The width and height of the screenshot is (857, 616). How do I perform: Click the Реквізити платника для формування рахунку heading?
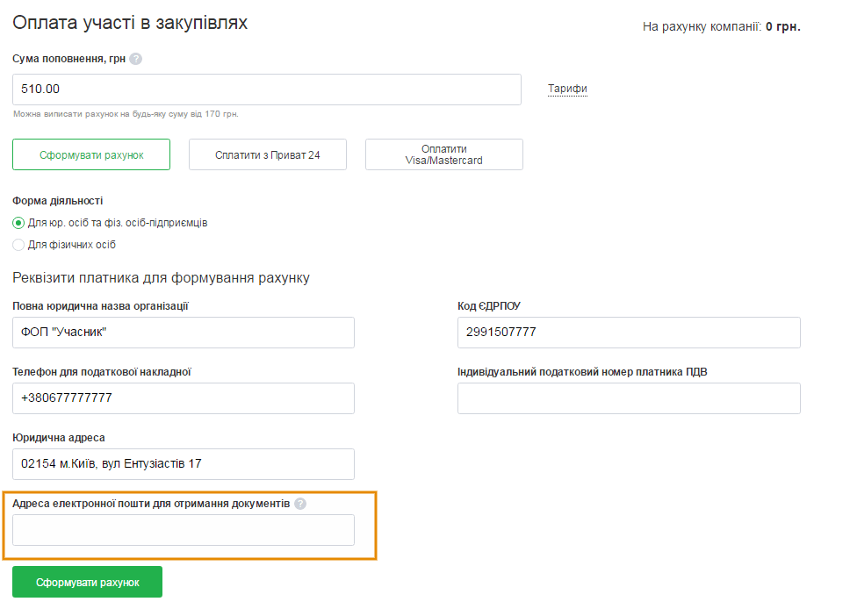(x=161, y=278)
